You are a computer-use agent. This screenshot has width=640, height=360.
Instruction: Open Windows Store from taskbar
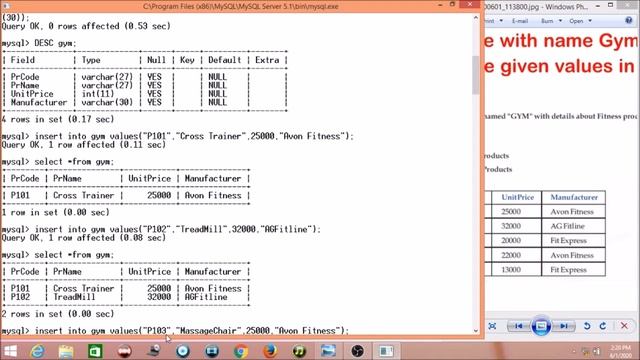point(95,351)
